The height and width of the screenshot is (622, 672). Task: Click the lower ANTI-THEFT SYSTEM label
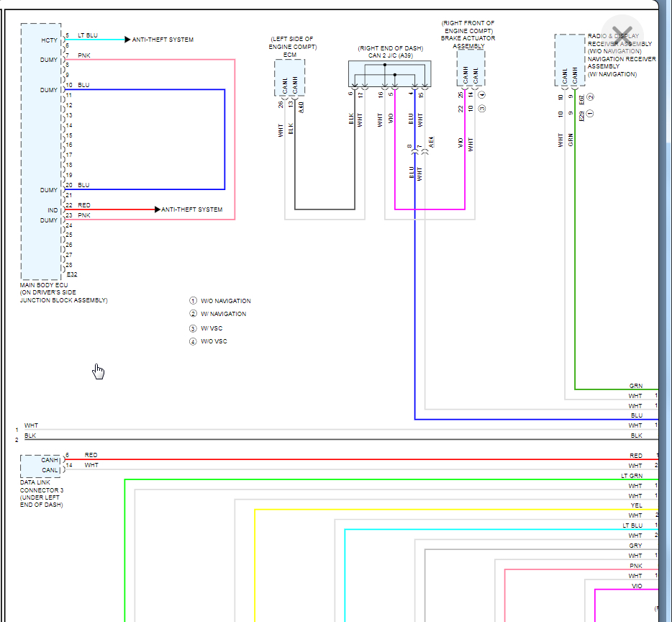tap(191, 209)
